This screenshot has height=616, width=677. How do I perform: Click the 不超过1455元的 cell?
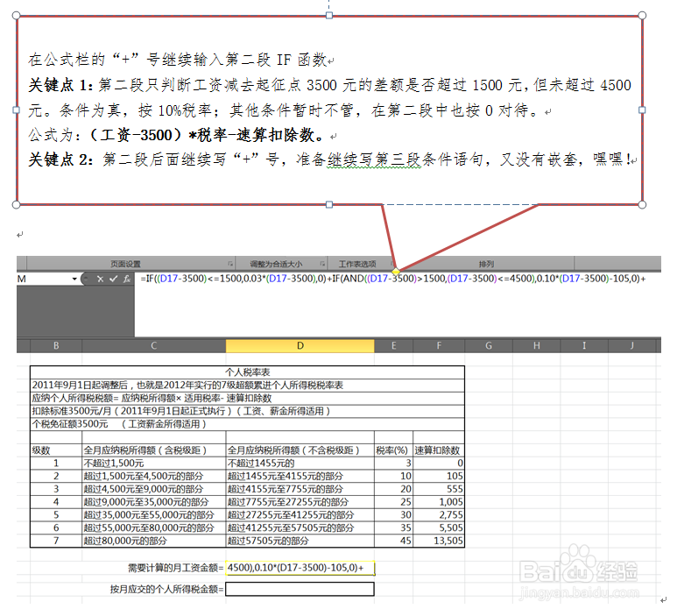pos(300,464)
